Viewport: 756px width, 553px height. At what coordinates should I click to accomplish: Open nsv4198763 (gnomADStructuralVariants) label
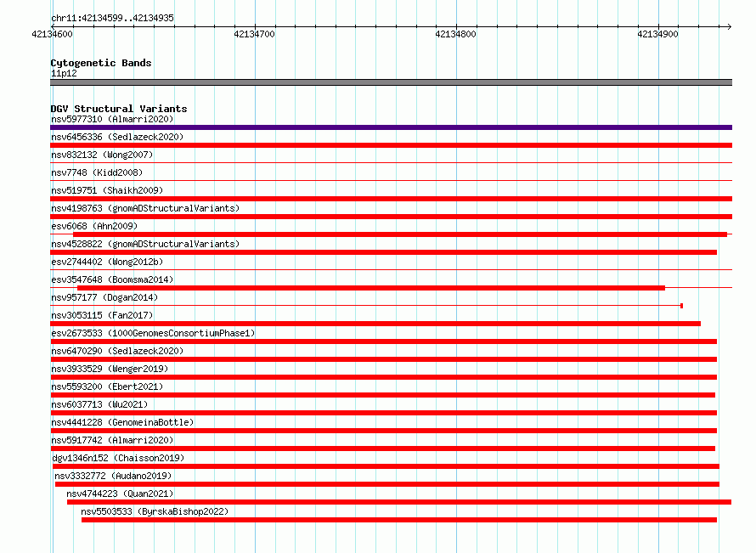coord(145,208)
